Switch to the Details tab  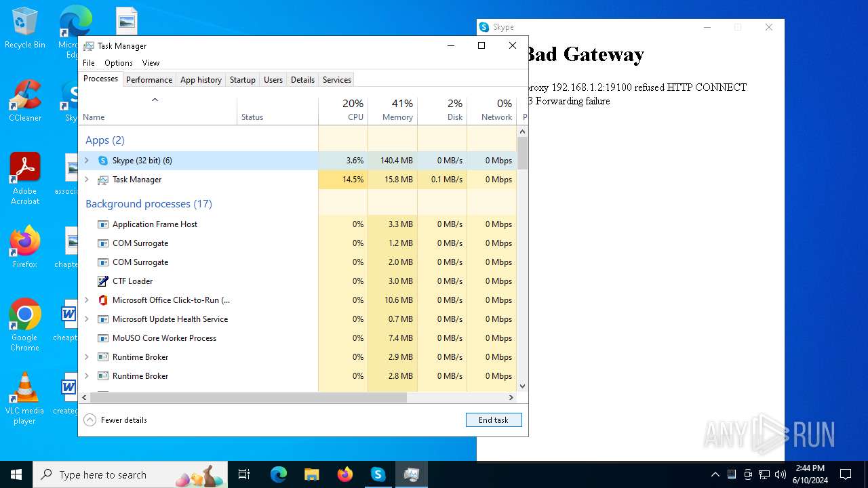point(302,80)
